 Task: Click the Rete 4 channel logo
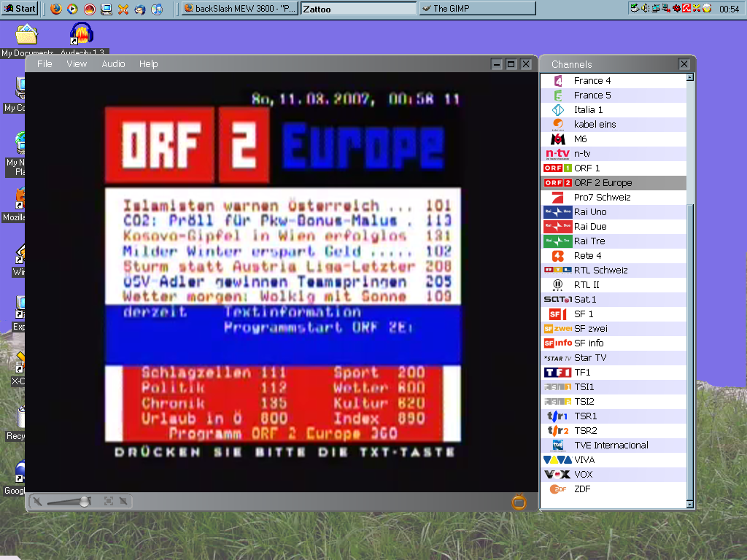click(x=558, y=256)
